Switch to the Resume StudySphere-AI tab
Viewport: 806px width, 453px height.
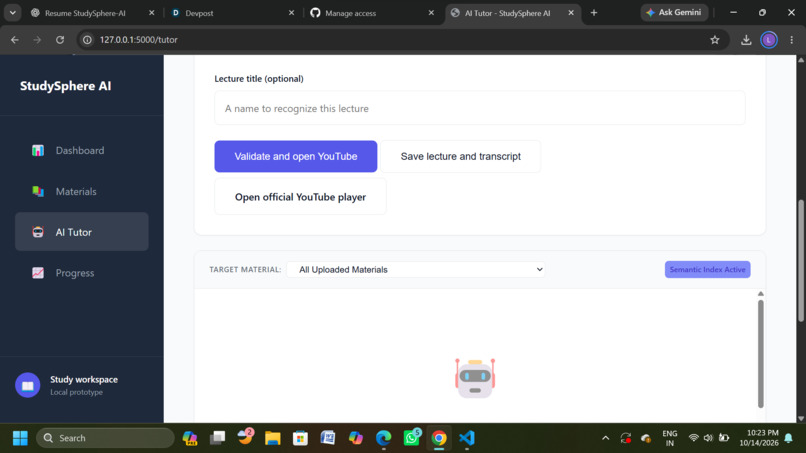point(85,13)
